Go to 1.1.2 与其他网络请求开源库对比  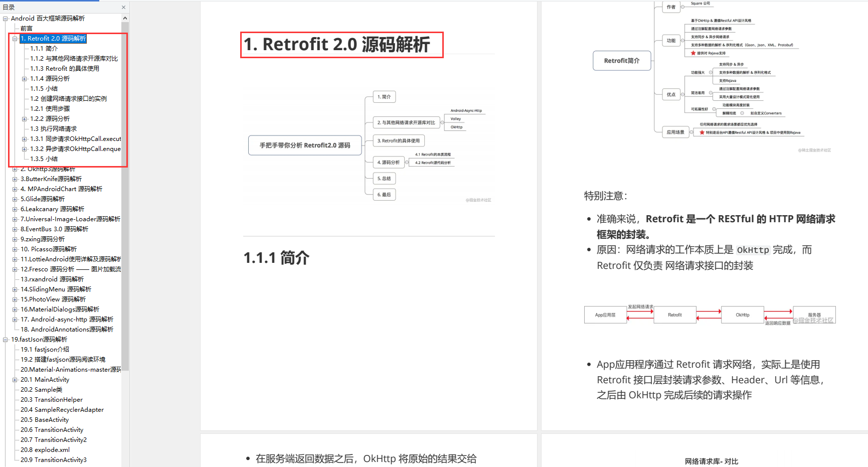(74, 59)
